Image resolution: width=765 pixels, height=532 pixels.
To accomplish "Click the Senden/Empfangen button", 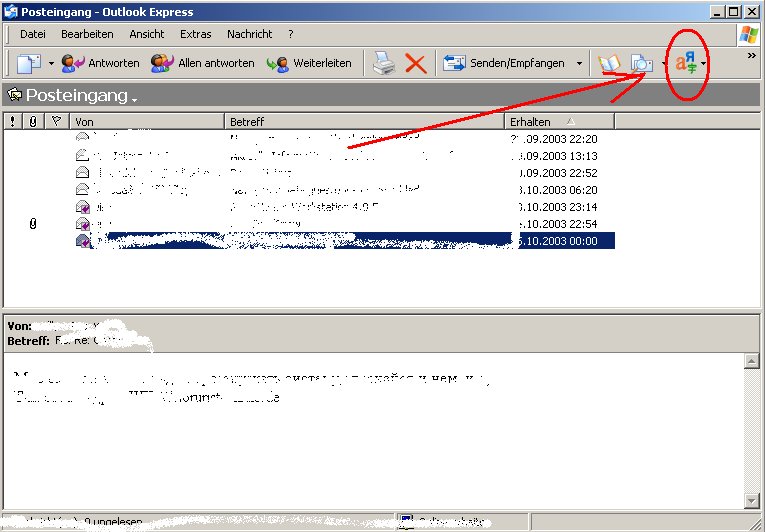I will (504, 63).
